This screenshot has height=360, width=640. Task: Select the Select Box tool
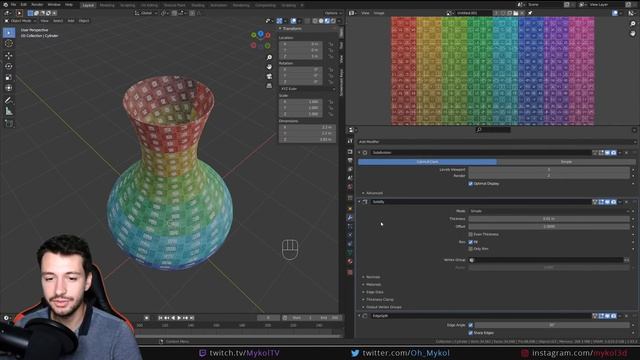pos(9,33)
